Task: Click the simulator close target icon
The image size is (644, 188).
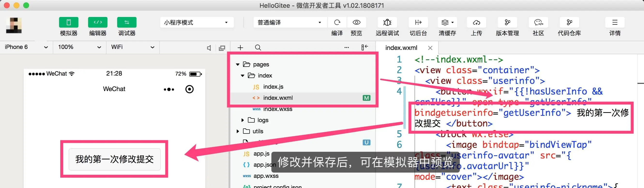Action: (x=189, y=89)
